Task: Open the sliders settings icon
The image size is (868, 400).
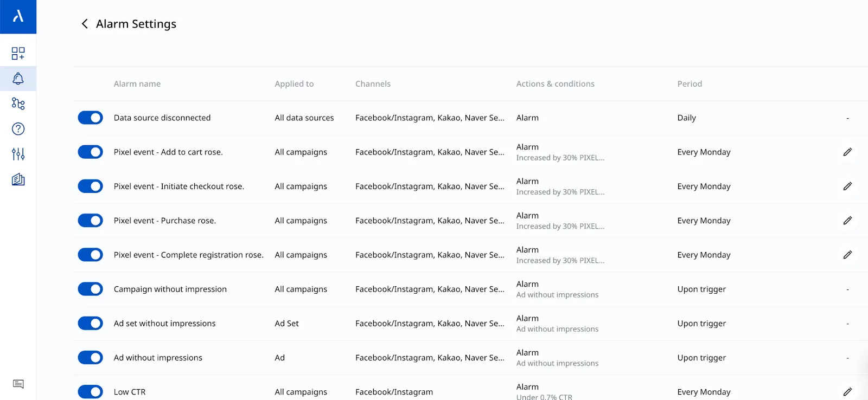Action: pos(18,154)
